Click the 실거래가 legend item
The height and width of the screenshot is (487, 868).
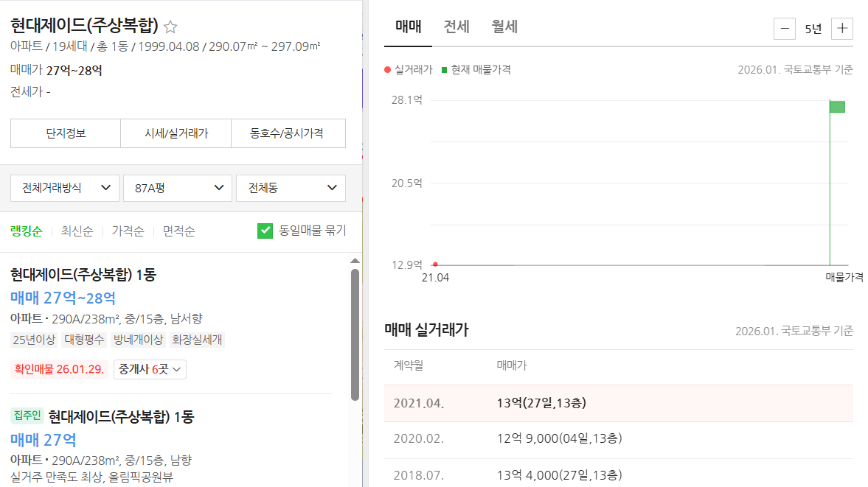(409, 70)
